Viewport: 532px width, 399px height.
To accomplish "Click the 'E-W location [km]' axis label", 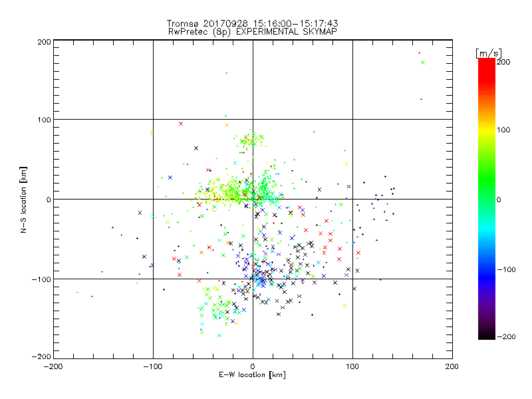I will [x=253, y=375].
